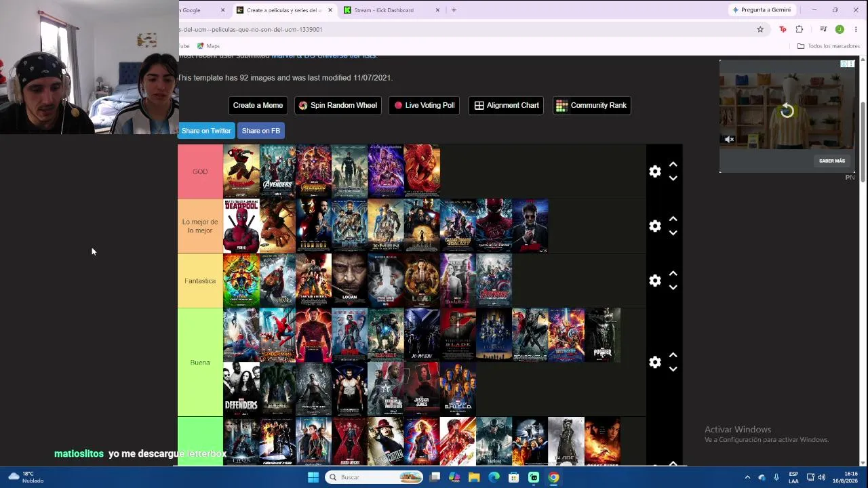
Task: Share the tier list on FB
Action: click(261, 131)
